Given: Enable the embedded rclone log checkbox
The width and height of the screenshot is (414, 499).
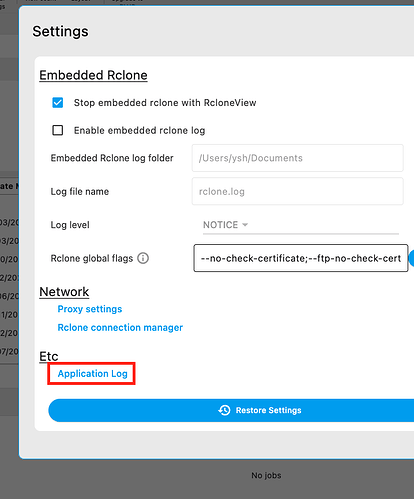Looking at the screenshot, I should [58, 130].
